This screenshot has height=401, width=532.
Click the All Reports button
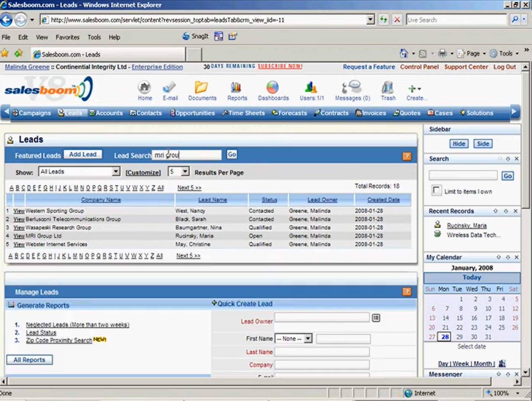click(29, 360)
